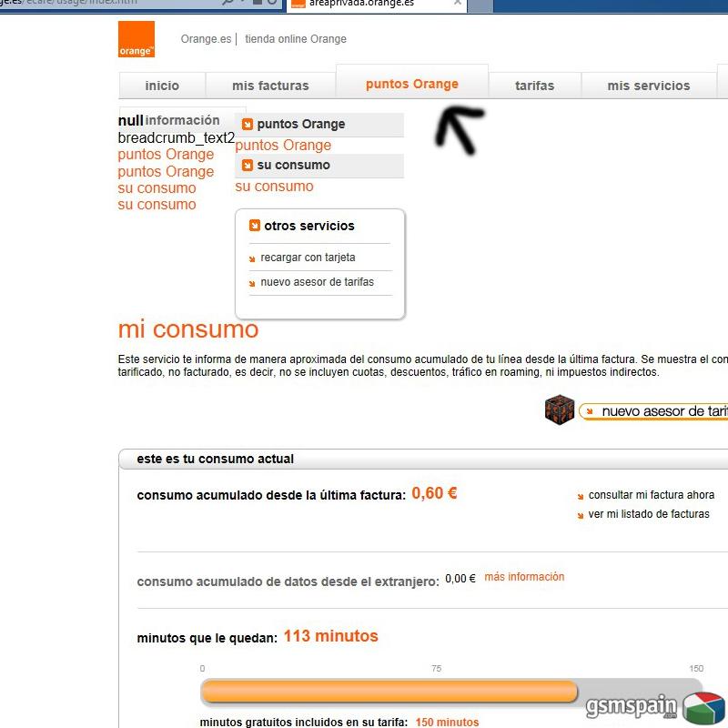Image resolution: width=728 pixels, height=728 pixels.
Task: Click the bold puntos Orange section heading
Action: 301,124
